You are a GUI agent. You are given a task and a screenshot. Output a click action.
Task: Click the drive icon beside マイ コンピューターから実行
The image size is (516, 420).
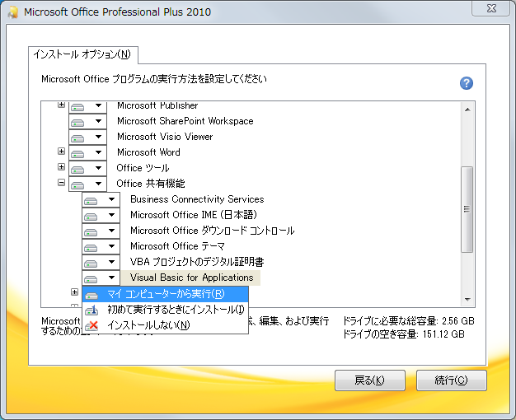91,296
